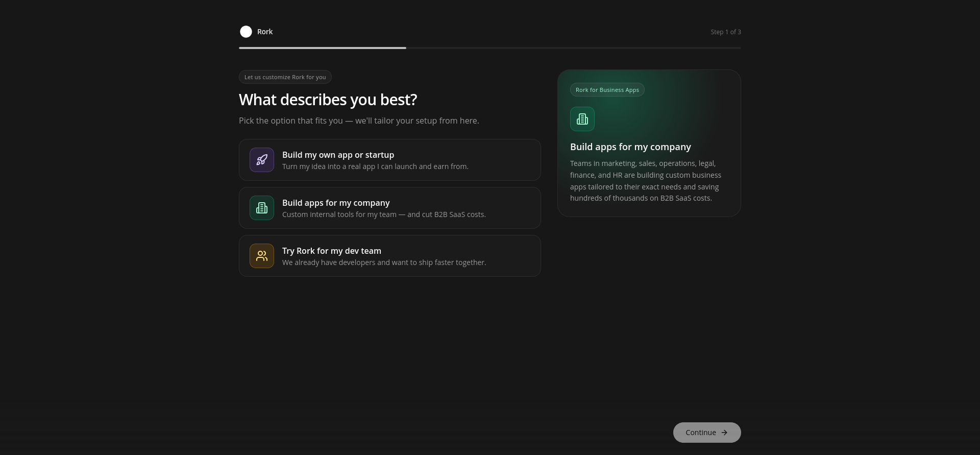Image resolution: width=980 pixels, height=455 pixels.
Task: Click the building icon in the preview card
Action: [x=582, y=119]
